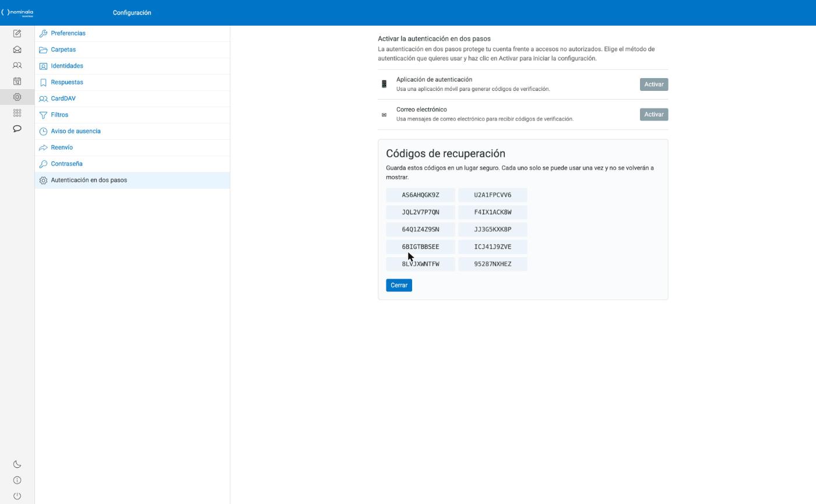This screenshot has width=816, height=504.
Task: Go to Contraseña settings
Action: 132,164
